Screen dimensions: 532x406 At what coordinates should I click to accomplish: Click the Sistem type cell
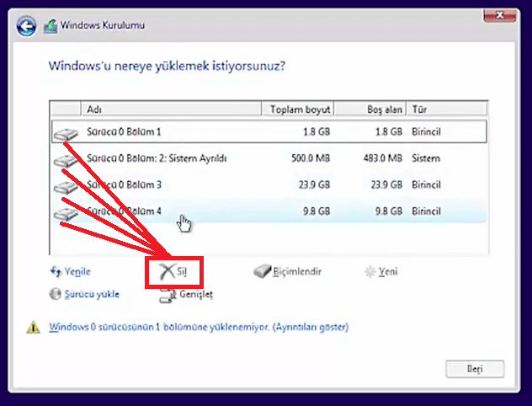point(426,158)
